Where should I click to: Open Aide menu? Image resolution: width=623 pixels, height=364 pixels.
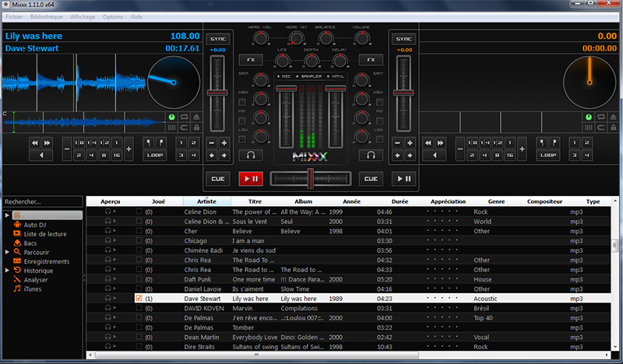[136, 16]
